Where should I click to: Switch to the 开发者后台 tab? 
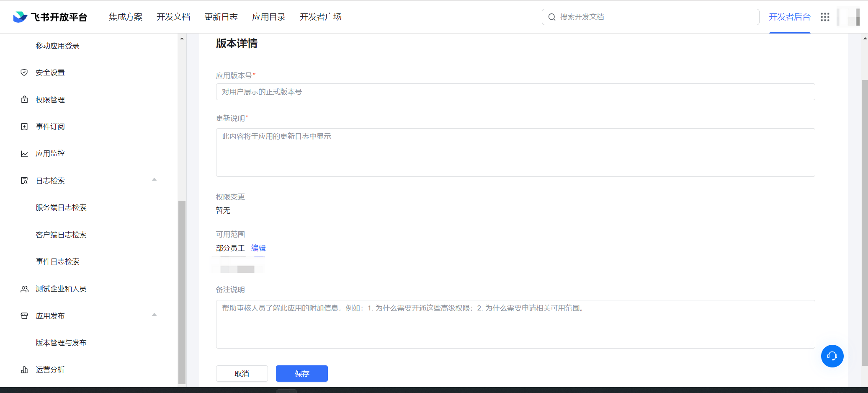[x=789, y=17]
